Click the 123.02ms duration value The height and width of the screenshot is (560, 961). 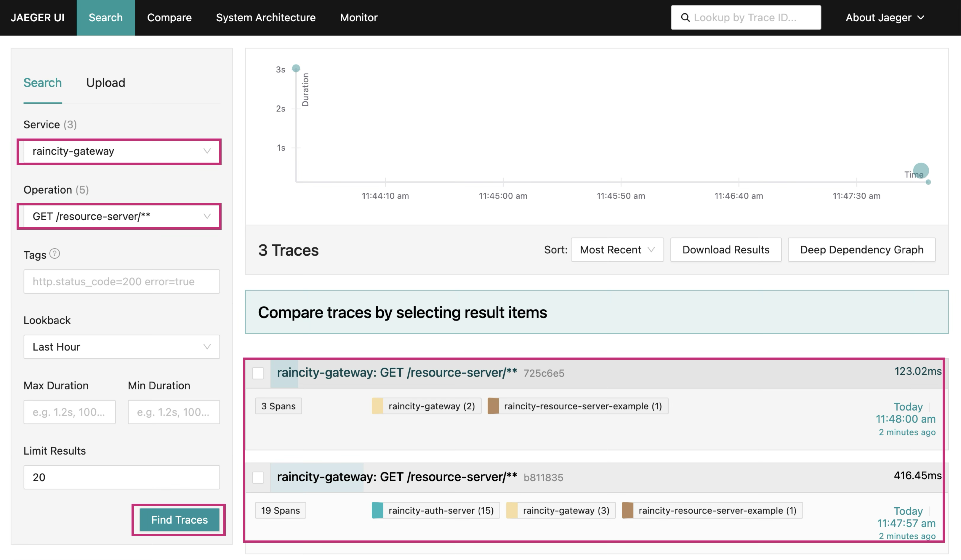[x=918, y=371]
